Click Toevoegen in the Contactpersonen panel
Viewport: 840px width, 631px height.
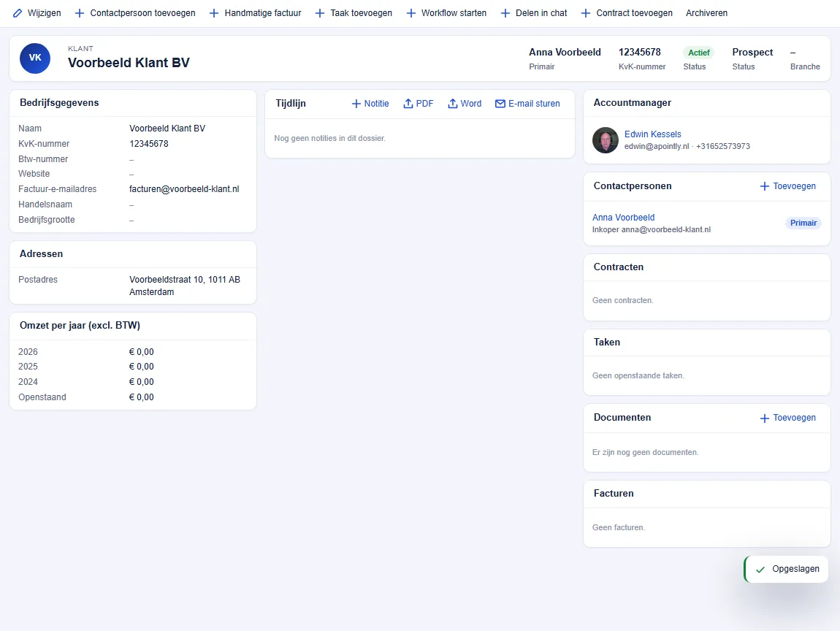pos(794,186)
